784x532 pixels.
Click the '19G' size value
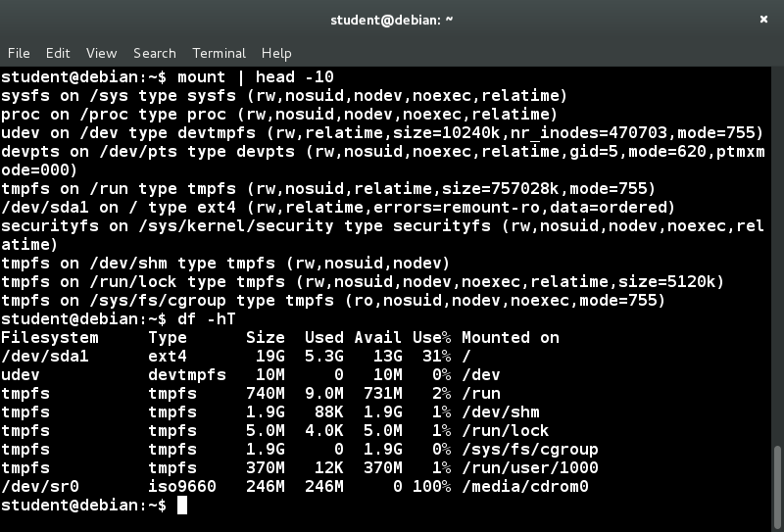(270, 356)
